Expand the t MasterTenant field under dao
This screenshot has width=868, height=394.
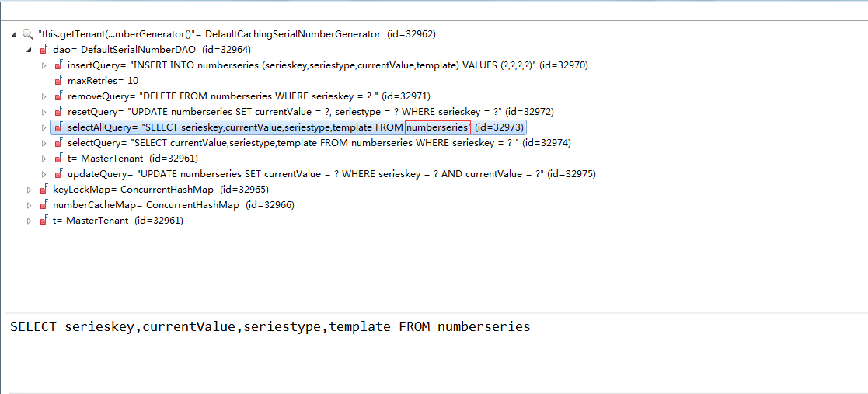click(x=44, y=159)
